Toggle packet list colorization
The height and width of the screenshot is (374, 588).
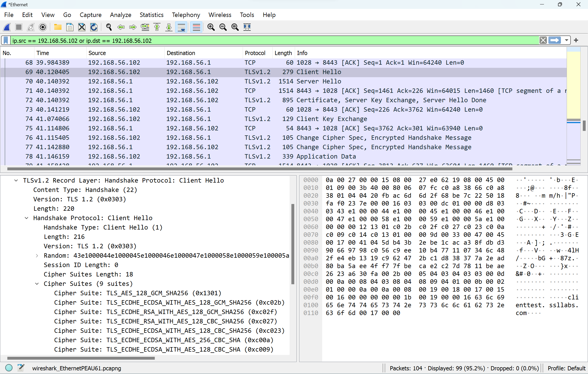196,27
